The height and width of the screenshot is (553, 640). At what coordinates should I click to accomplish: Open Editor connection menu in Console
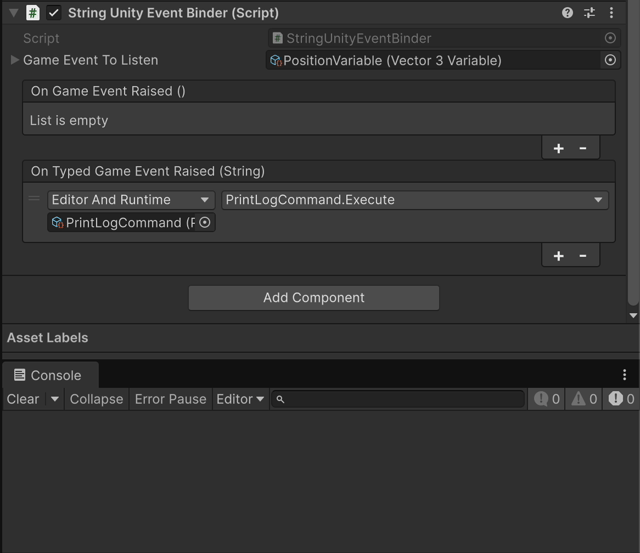pos(240,399)
